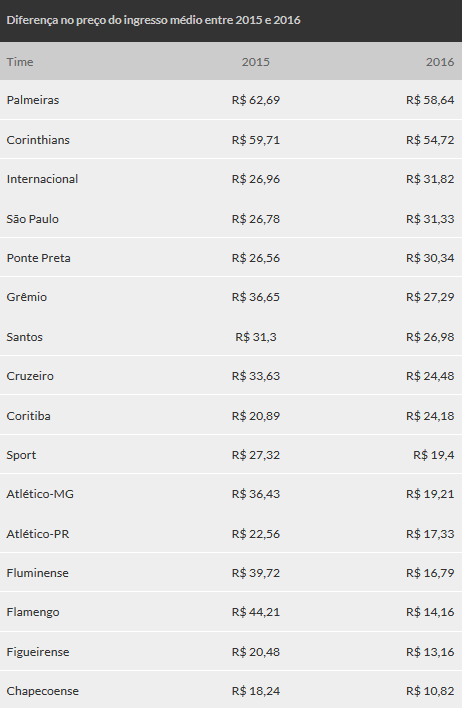
Task: Select Grêmio's 2015 price R$ 36,65
Action: click(x=256, y=297)
